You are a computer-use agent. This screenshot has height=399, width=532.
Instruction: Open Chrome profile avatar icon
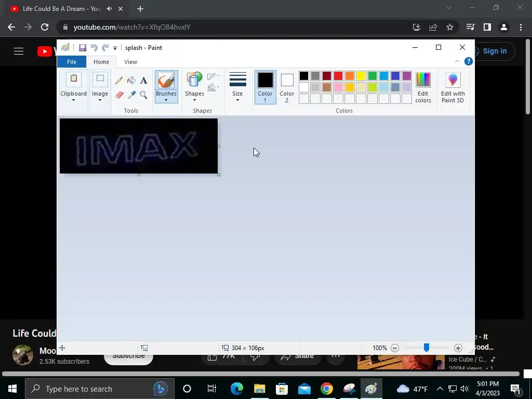tap(504, 27)
